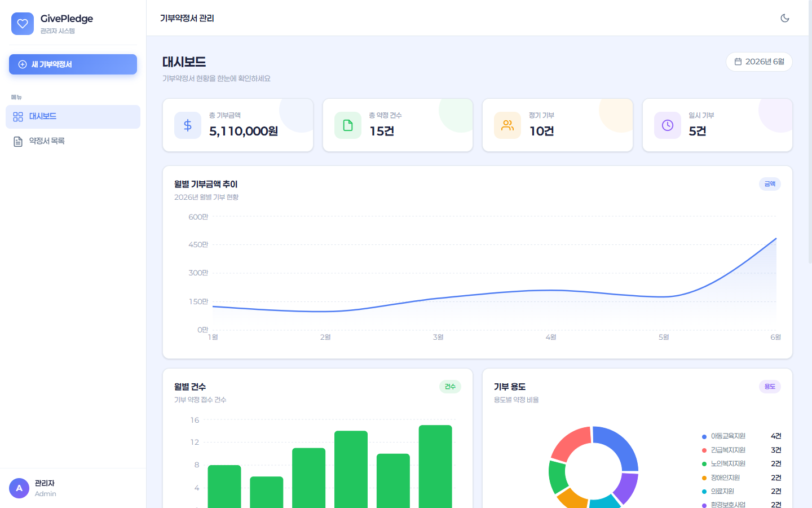Click the GivePledge app name text
Viewport: 812px width, 508px height.
click(67, 19)
